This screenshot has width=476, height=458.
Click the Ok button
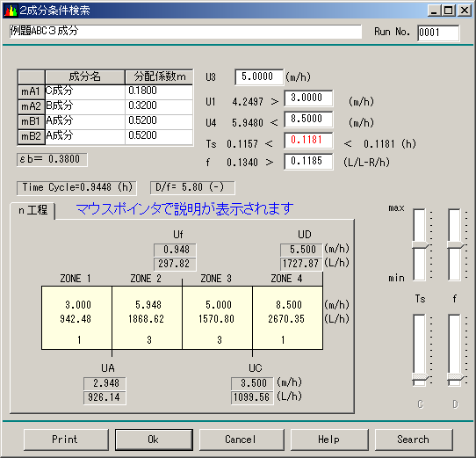coord(154,440)
